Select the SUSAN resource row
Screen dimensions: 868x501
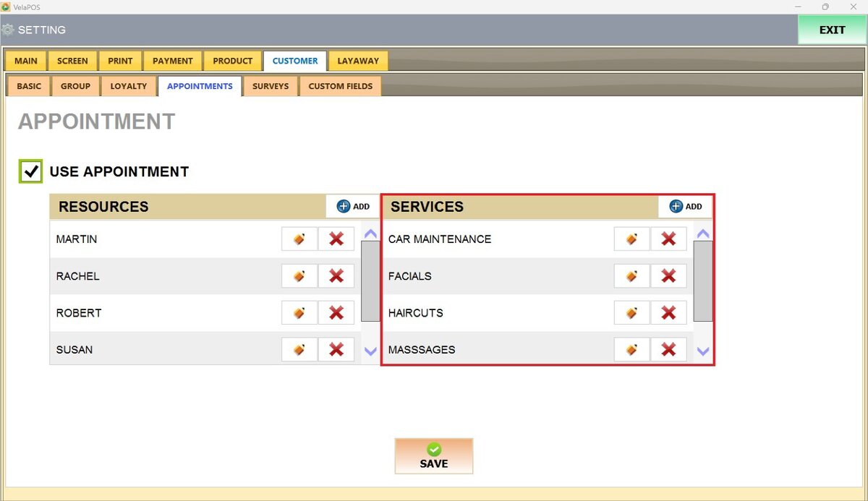pyautogui.click(x=205, y=350)
